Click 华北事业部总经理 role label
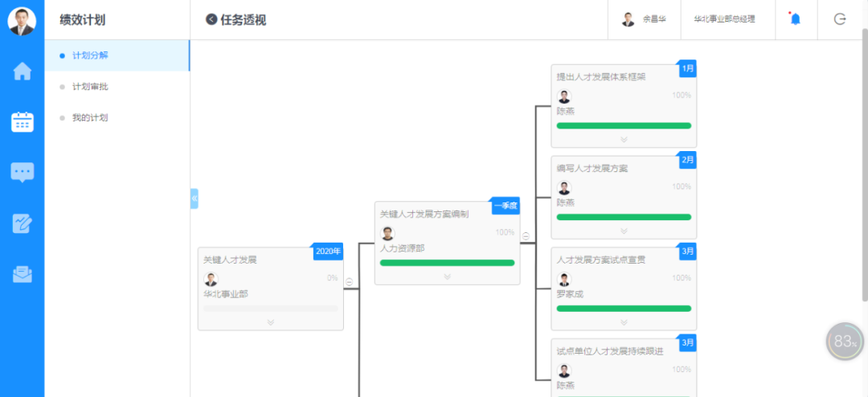This screenshot has width=868, height=397. tap(725, 18)
